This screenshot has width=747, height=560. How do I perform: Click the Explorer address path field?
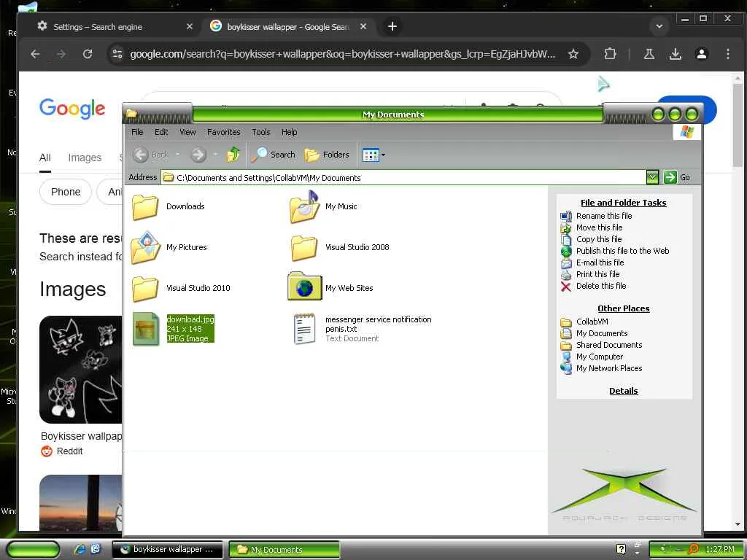click(403, 178)
